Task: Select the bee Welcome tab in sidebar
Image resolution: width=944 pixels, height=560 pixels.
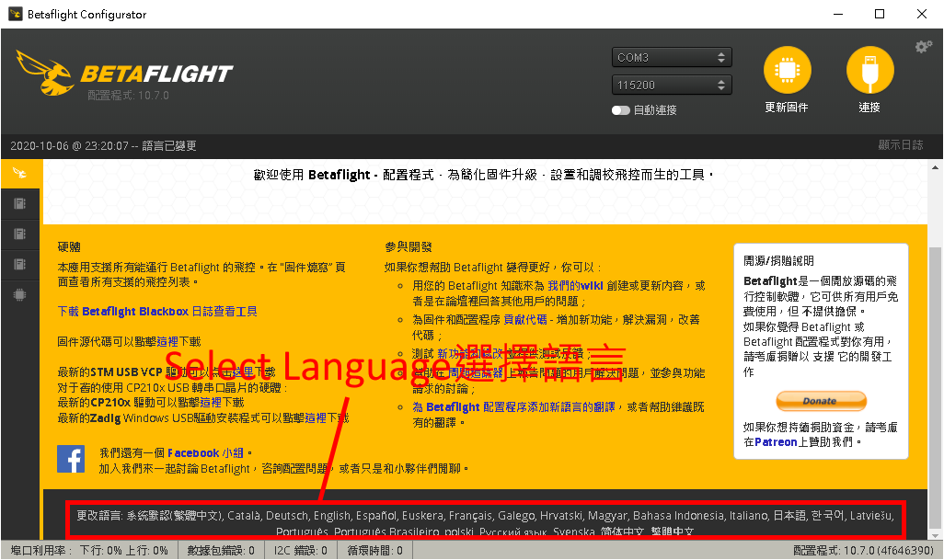Action: (x=20, y=173)
